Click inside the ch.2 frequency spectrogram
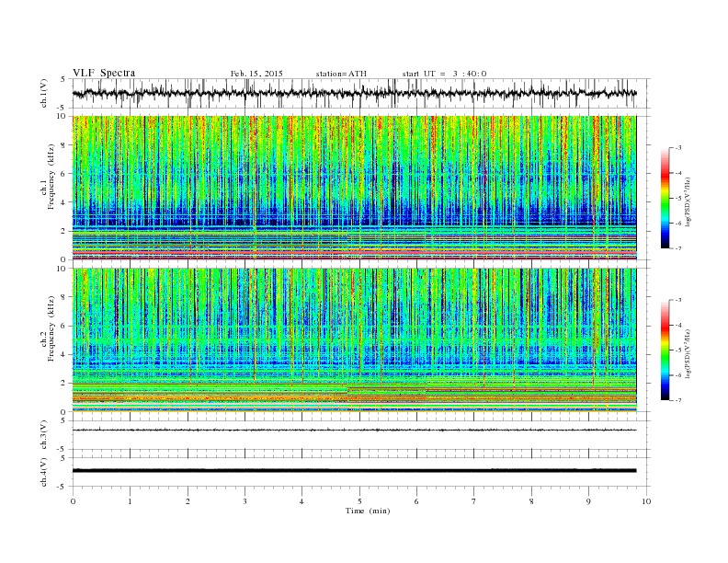This screenshot has width=728, height=563. pyautogui.click(x=354, y=340)
